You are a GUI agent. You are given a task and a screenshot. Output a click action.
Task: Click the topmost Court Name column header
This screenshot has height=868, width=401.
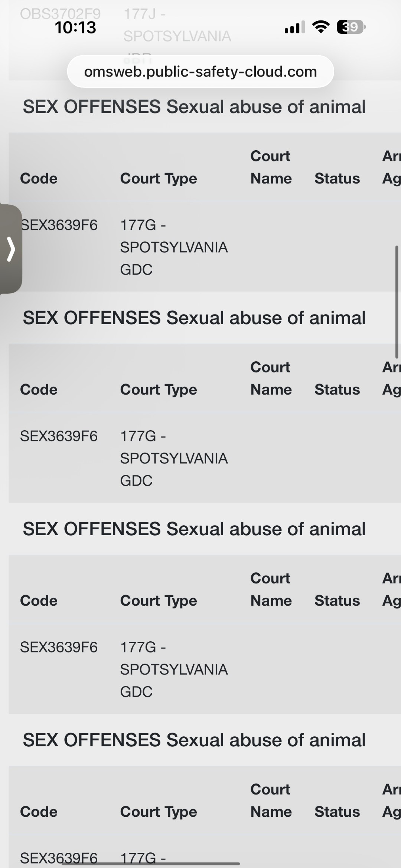click(x=271, y=167)
